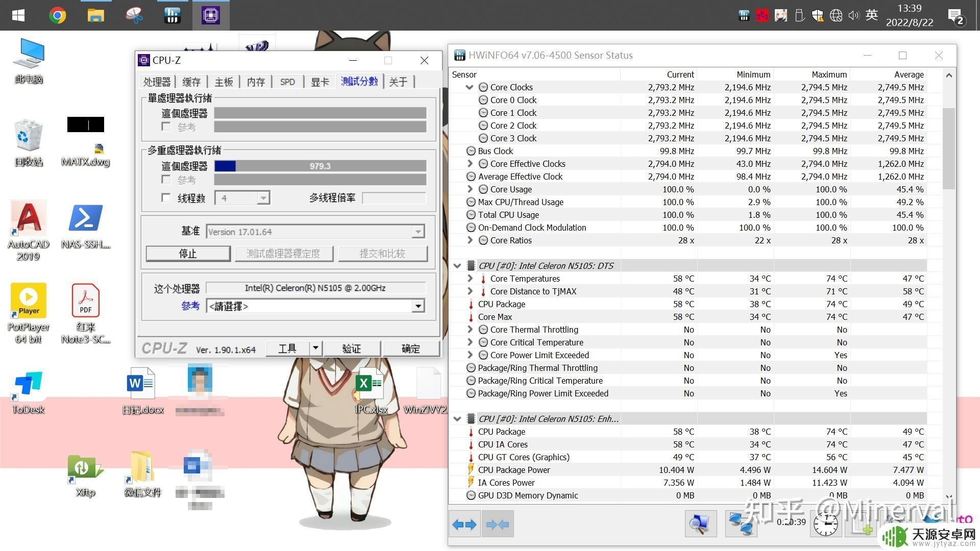Expand the Core Effective Clocks row
Screen dimensions: 980x551
(470, 164)
